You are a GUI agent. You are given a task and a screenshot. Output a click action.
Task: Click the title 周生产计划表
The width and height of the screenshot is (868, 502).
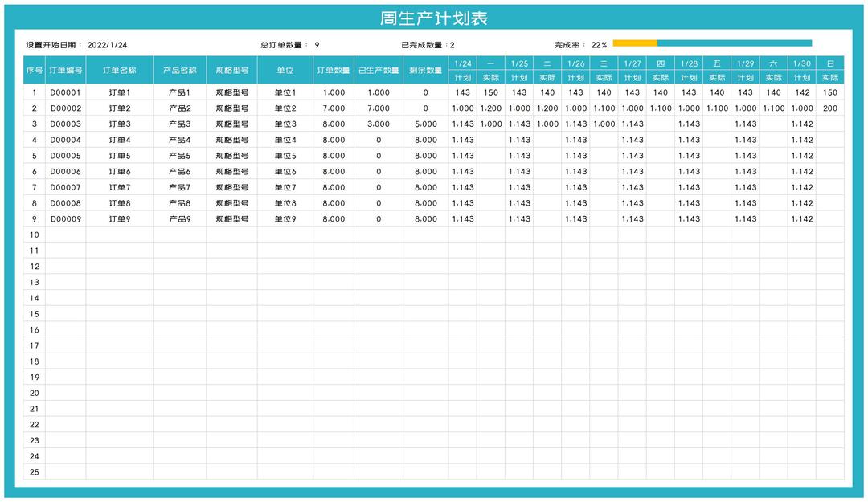point(433,18)
